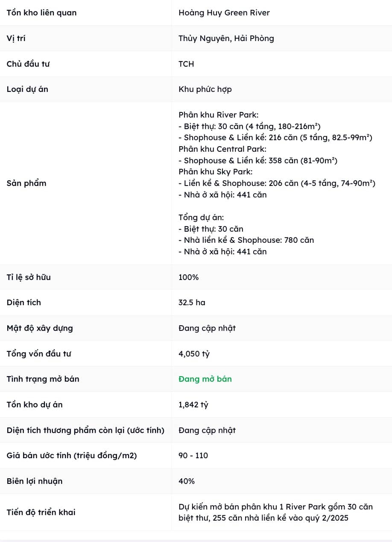
Task: Click the 'Nhà ở xã hội: 441 căn' Sky Park line
Action: tap(222, 195)
